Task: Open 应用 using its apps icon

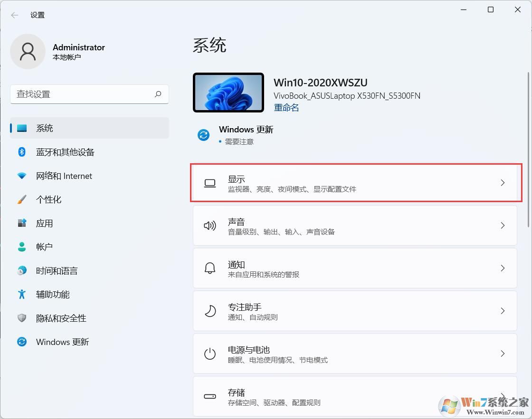Action: 22,223
